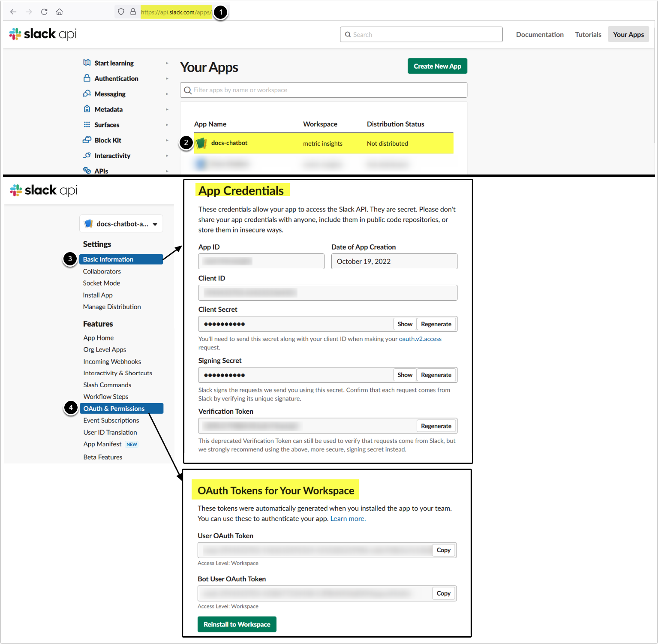
Task: Click the docs-chatbot green app icon
Action: (201, 143)
